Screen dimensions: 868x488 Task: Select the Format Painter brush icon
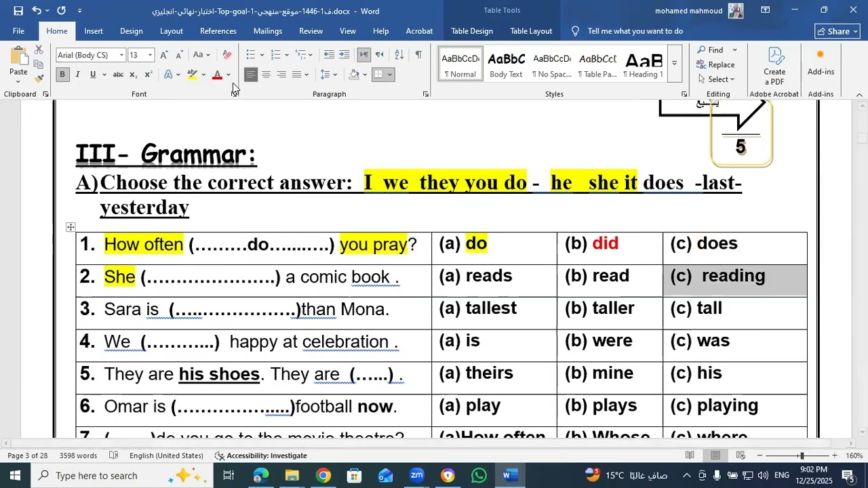pos(39,79)
